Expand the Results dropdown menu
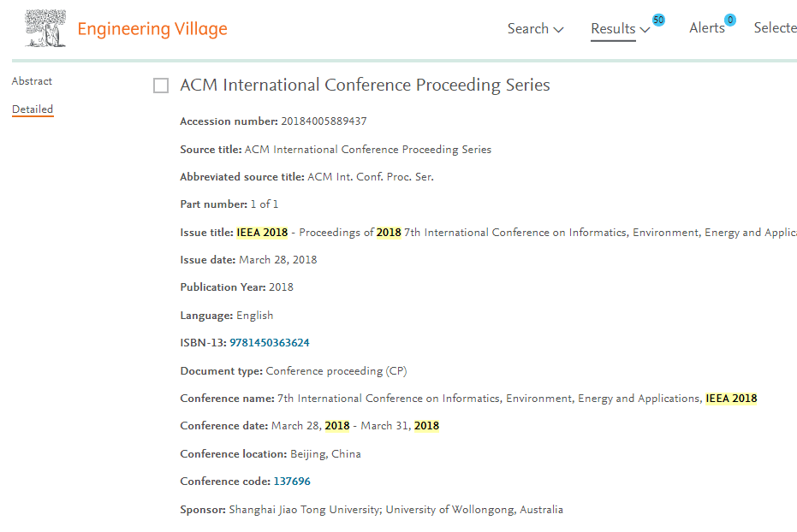 (x=620, y=29)
